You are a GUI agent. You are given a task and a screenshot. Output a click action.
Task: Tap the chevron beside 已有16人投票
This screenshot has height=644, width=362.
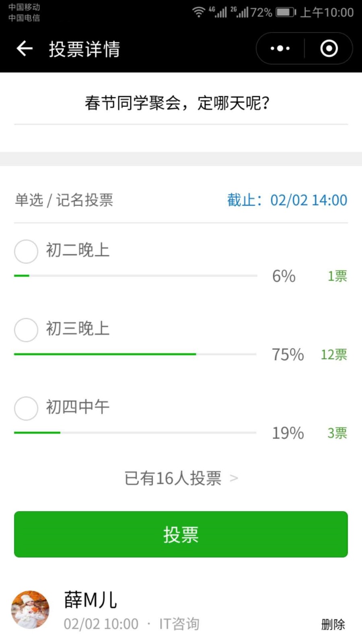[234, 479]
